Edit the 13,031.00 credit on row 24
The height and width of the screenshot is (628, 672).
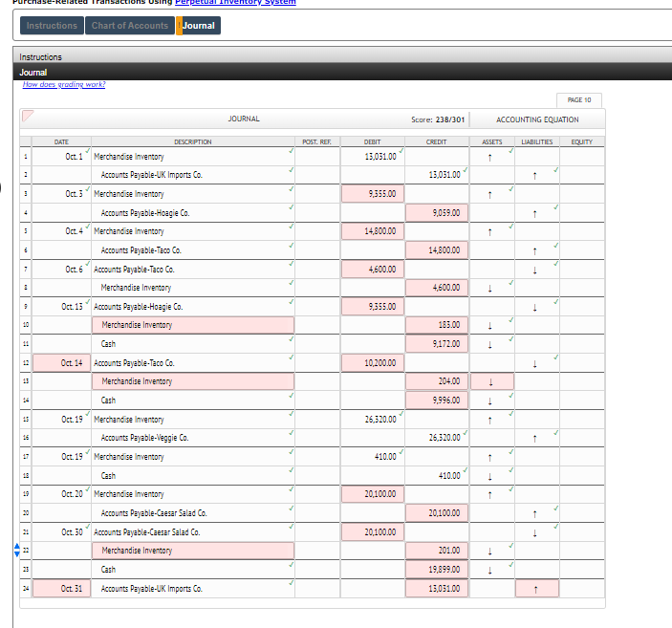pyautogui.click(x=437, y=588)
